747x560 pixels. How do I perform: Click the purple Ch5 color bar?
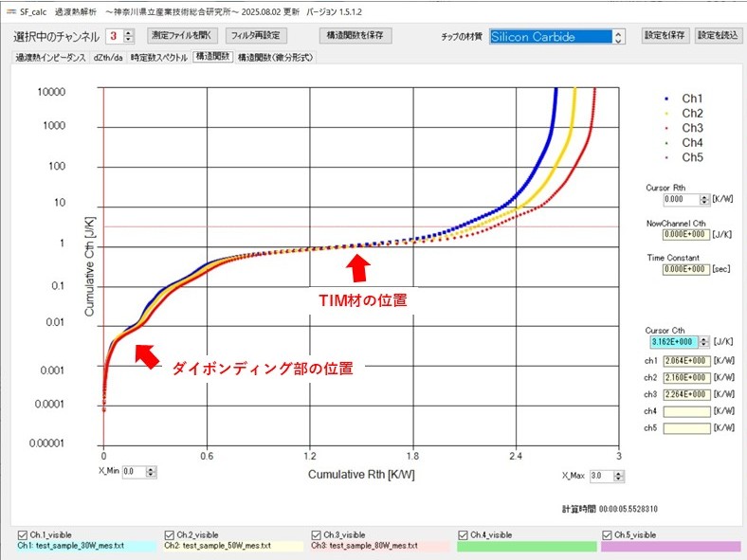(x=672, y=546)
